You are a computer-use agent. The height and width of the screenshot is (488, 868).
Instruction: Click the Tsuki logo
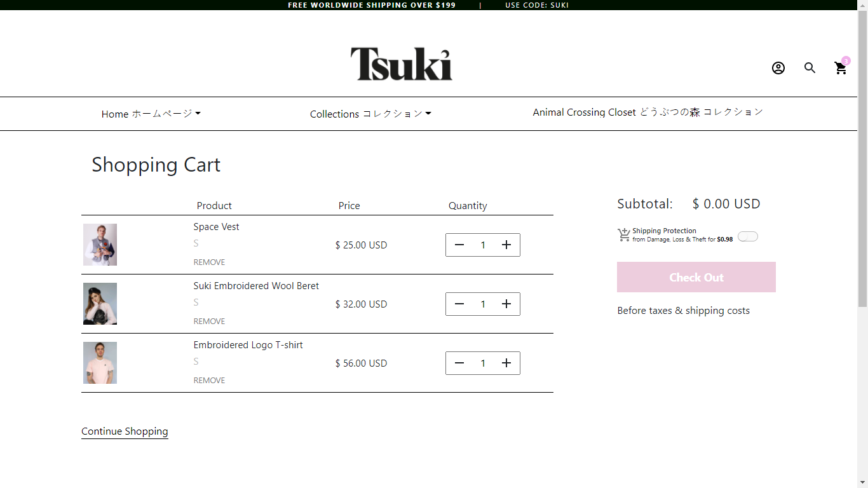pyautogui.click(x=402, y=64)
